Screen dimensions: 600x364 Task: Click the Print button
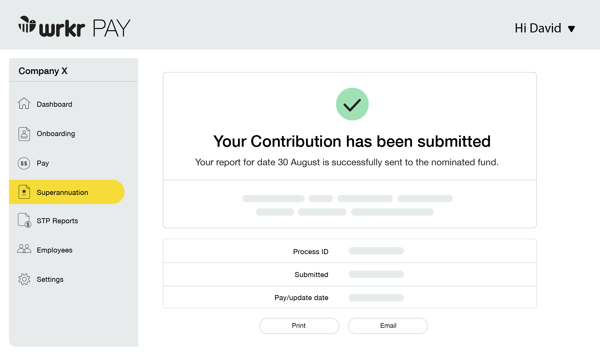[299, 326]
